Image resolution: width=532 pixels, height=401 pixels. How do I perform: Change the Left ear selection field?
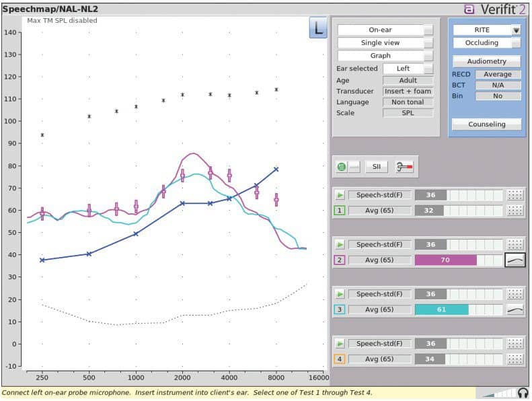pos(403,69)
